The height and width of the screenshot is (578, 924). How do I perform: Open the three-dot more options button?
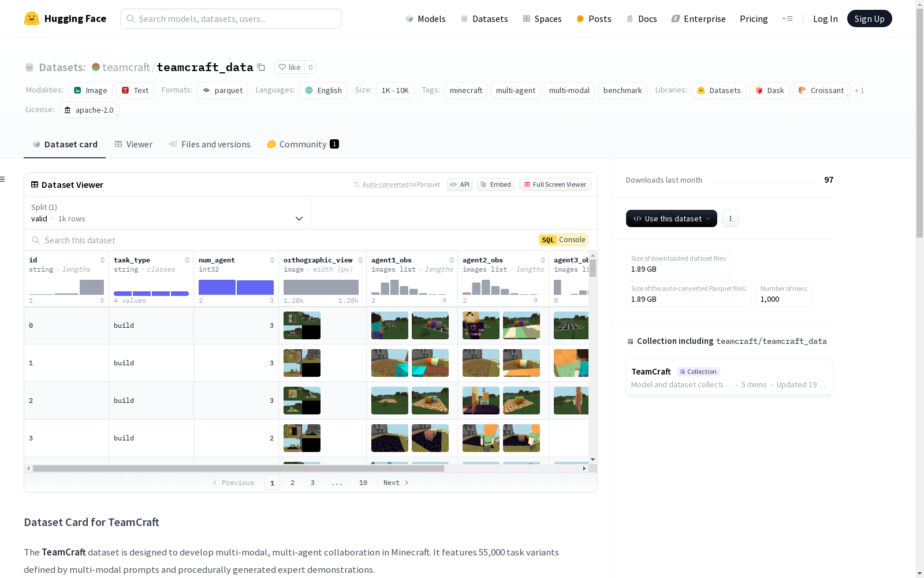(731, 218)
